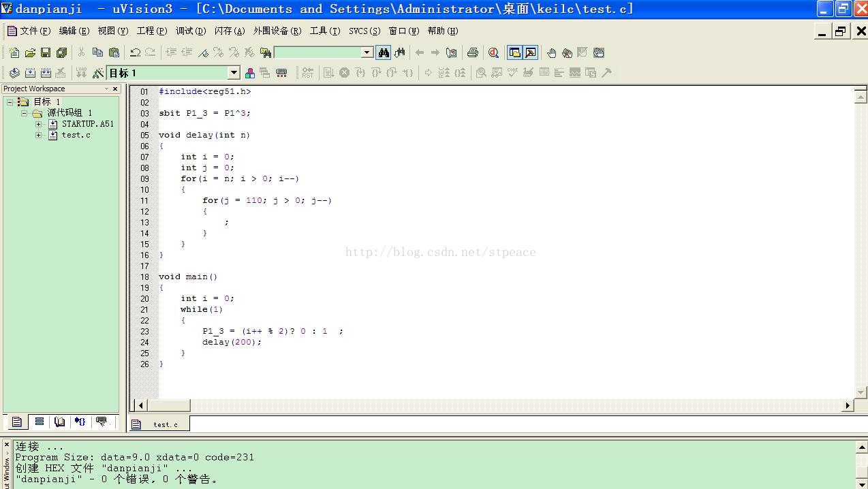Cut selection with the scissors icon
The height and width of the screenshot is (489, 868).
pyautogui.click(x=82, y=52)
